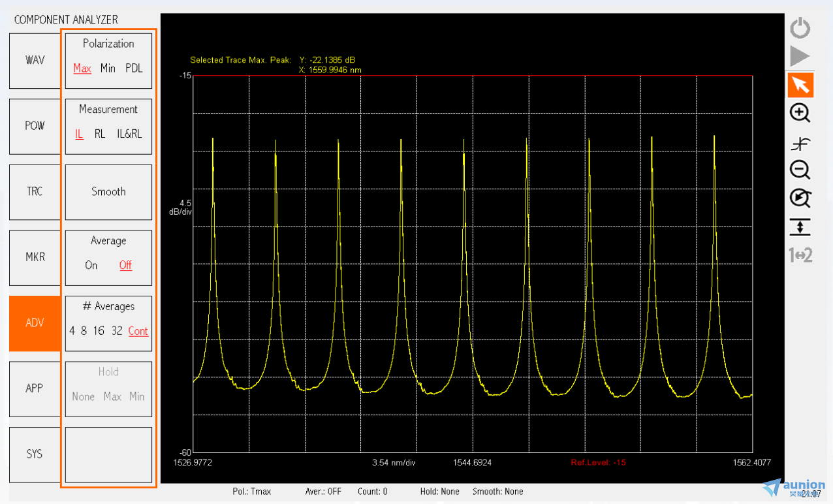This screenshot has width=833, height=504.
Task: Choose RL measurement mode
Action: point(100,134)
